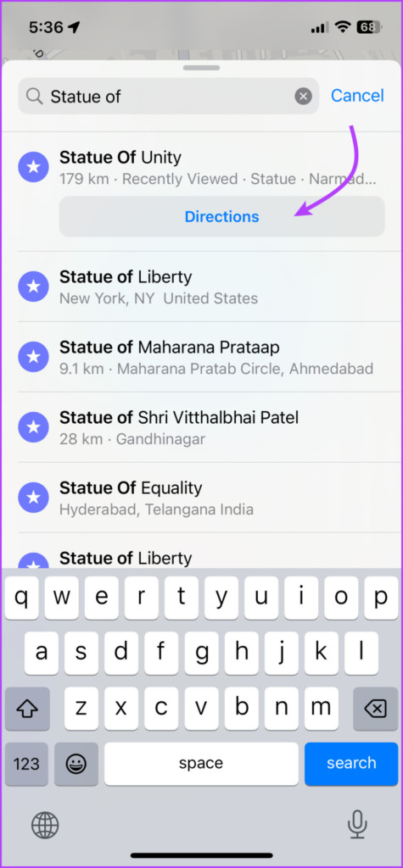Tap the sheet grabber handle at top

tap(202, 68)
